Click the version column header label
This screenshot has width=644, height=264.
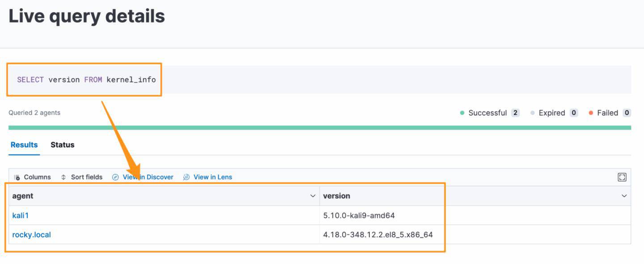click(x=336, y=196)
